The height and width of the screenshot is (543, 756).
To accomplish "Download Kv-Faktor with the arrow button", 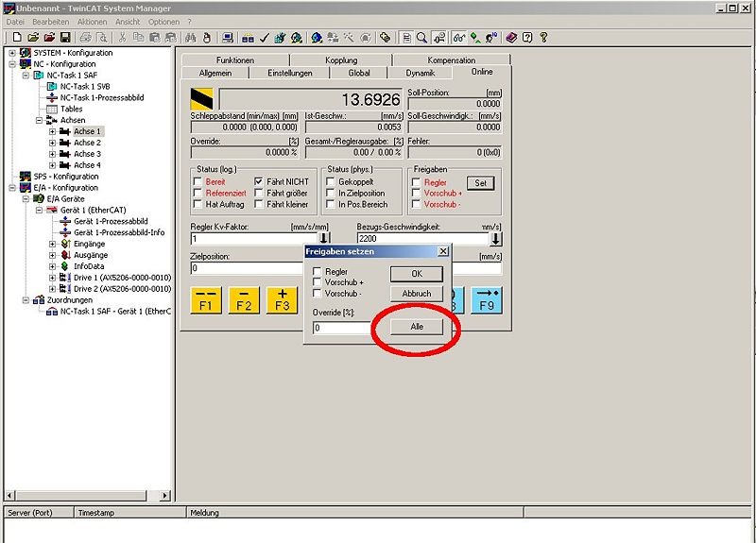I will (x=323, y=238).
